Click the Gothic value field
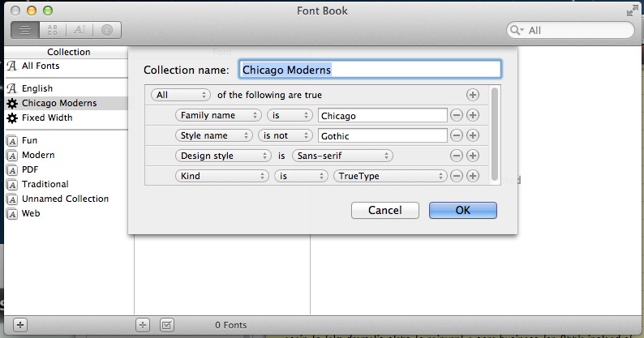The width and height of the screenshot is (644, 338). coord(382,135)
